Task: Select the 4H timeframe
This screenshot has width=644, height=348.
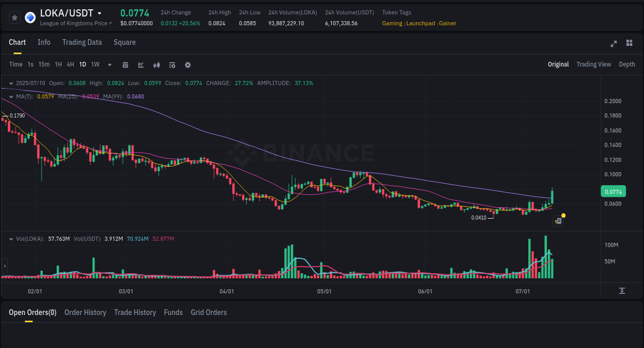Action: tap(70, 64)
